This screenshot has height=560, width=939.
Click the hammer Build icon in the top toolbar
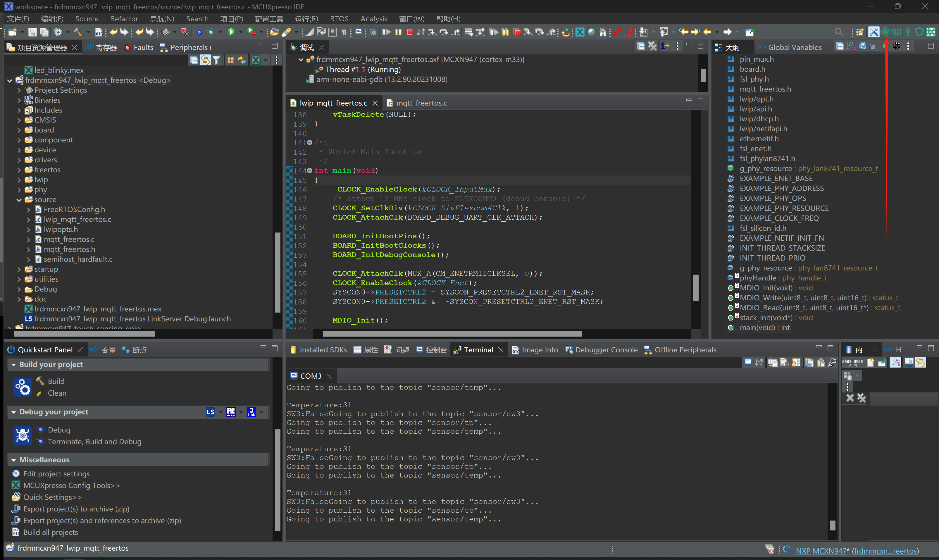point(78,32)
